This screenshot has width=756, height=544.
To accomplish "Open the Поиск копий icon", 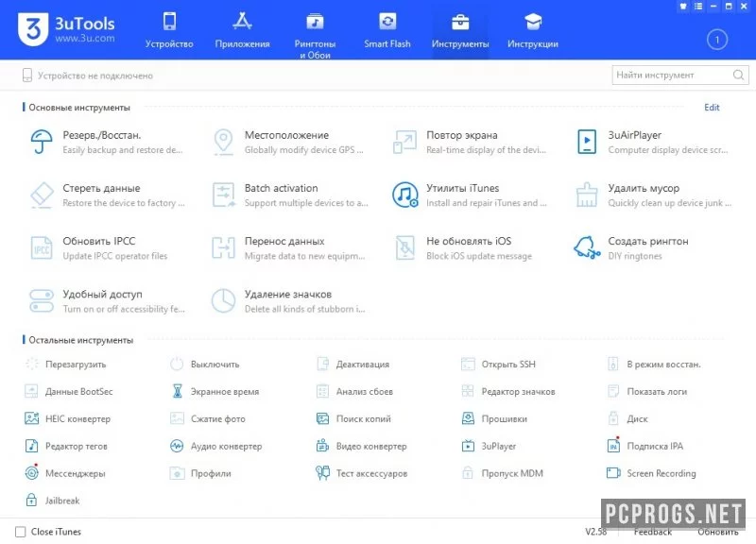I will coord(322,418).
